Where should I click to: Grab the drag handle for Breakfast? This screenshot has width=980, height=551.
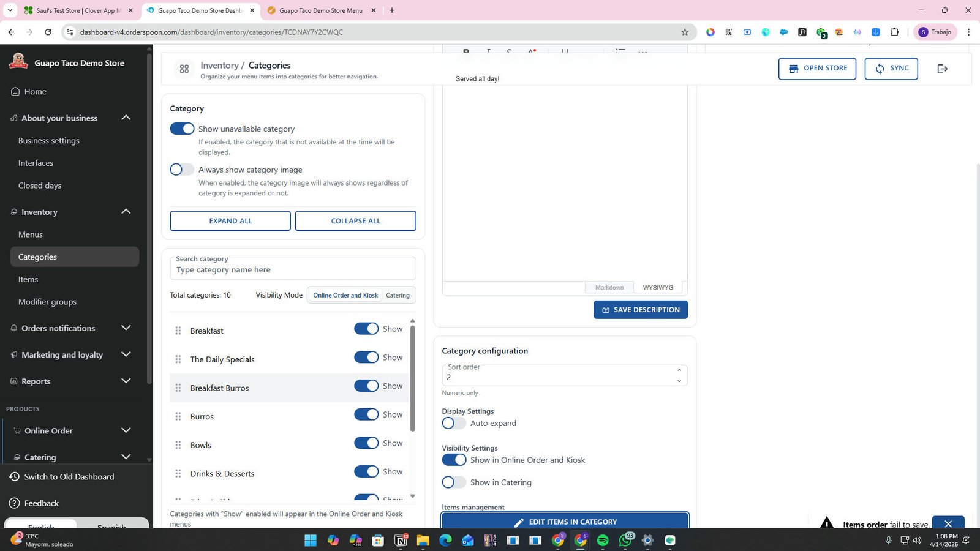coord(178,331)
